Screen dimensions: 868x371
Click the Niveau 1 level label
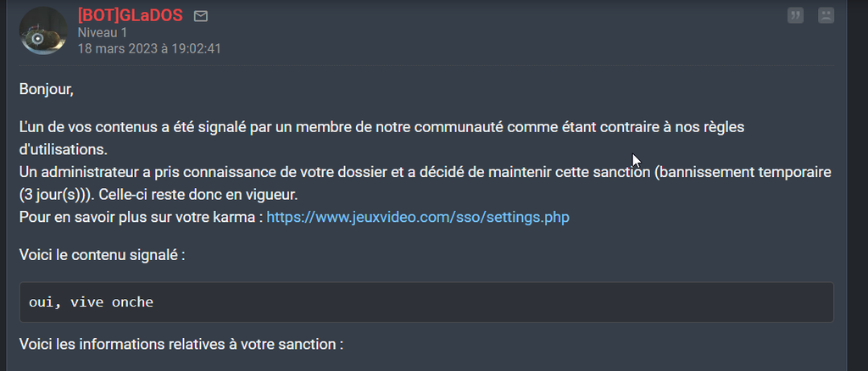click(103, 33)
